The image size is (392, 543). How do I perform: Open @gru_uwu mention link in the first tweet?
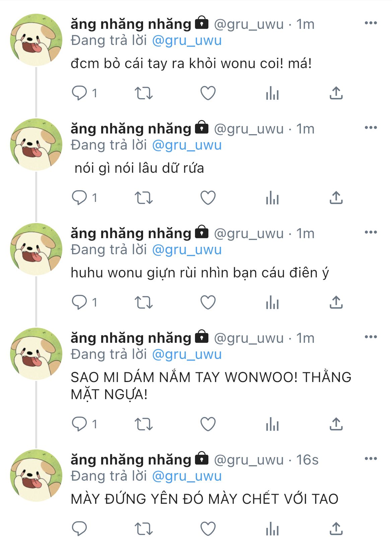(187, 41)
